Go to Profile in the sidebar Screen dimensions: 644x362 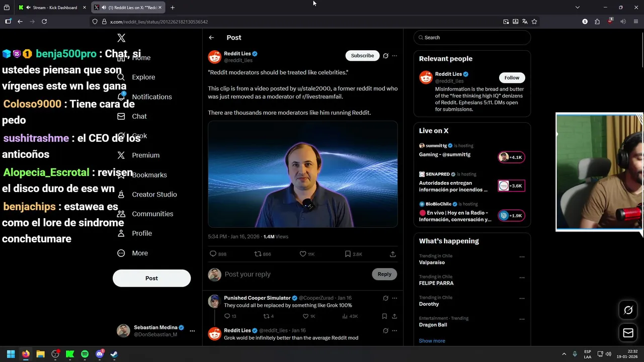coord(134,233)
